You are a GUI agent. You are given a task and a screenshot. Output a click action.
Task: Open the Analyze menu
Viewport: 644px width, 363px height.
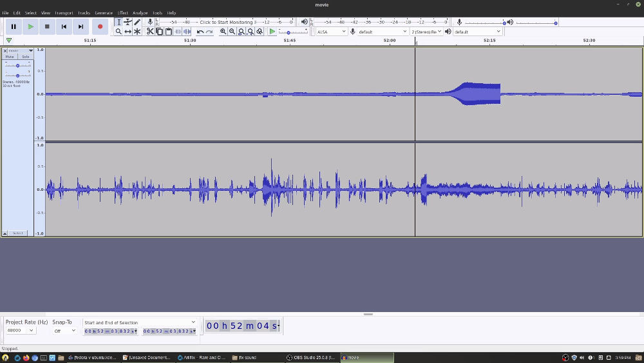[140, 13]
